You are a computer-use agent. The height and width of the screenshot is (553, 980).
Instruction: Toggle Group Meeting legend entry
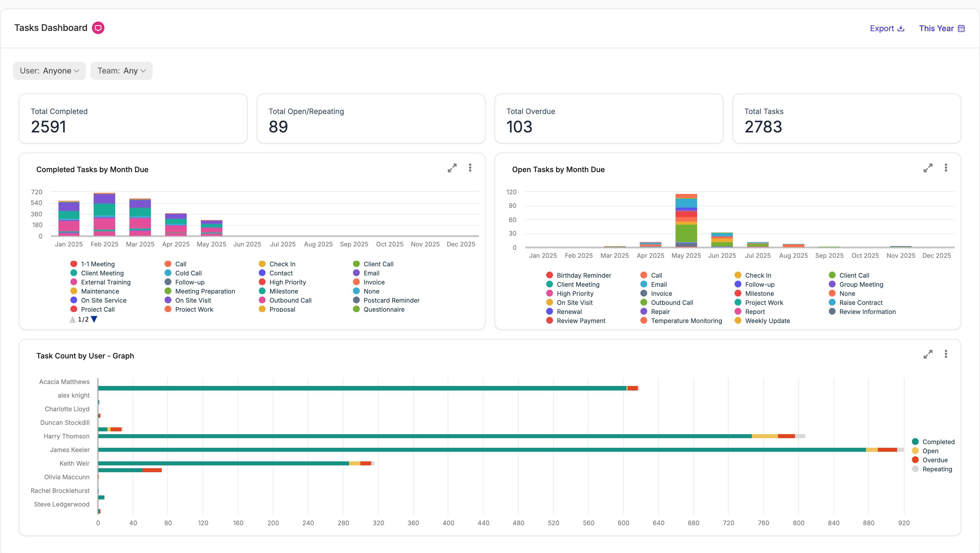(856, 284)
